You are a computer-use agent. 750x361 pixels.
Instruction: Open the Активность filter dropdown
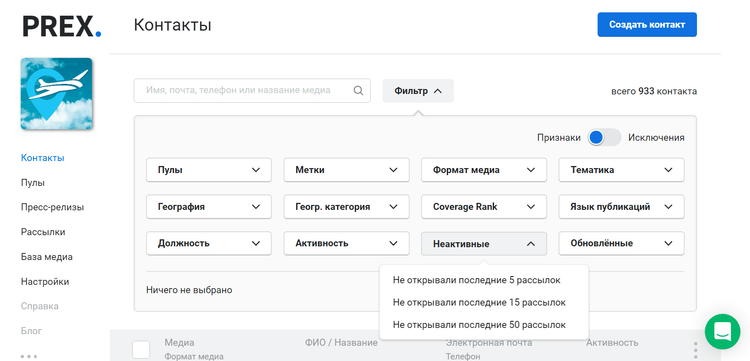(x=346, y=243)
